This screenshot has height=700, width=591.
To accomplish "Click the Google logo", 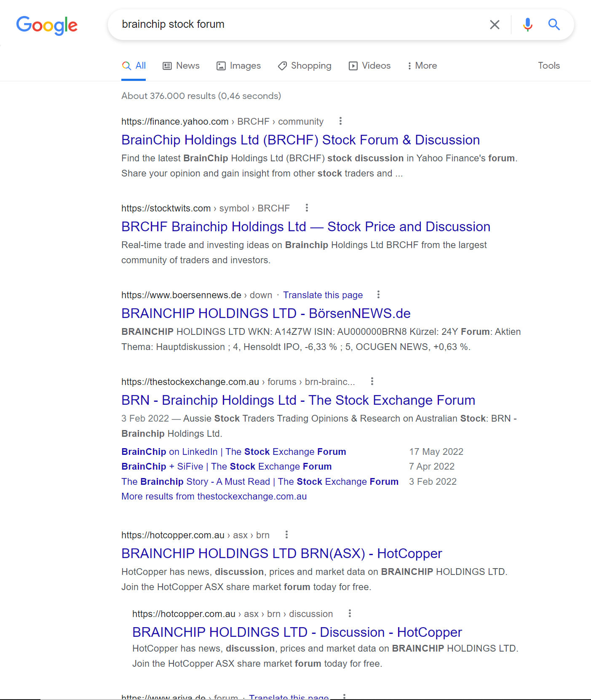I will (x=47, y=25).
